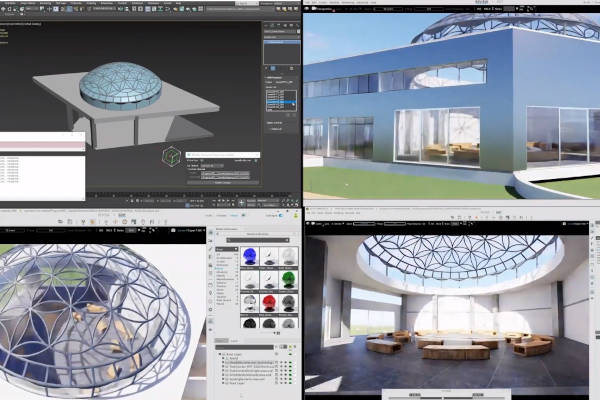The image size is (600, 400).
Task: Select the blue material thumbnail
Action: point(250,256)
